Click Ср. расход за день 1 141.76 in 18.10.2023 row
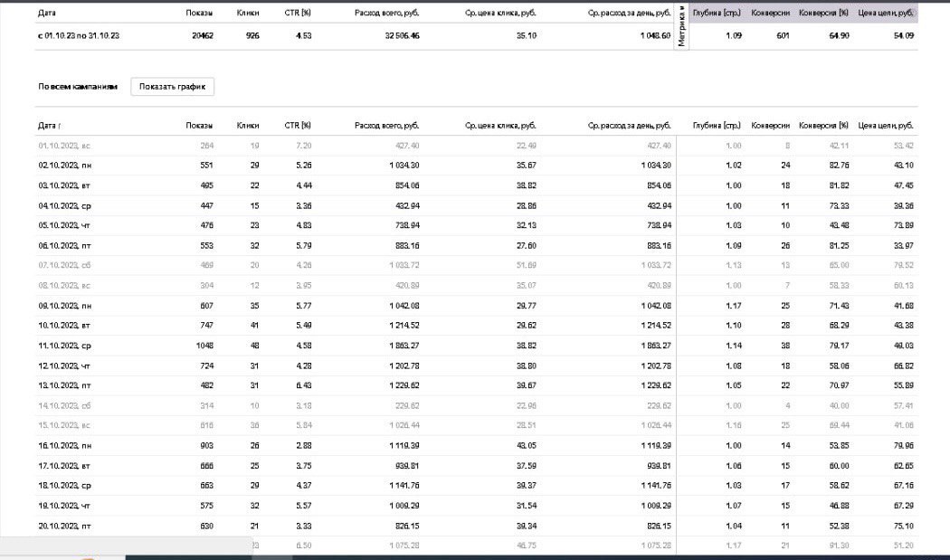 click(656, 486)
